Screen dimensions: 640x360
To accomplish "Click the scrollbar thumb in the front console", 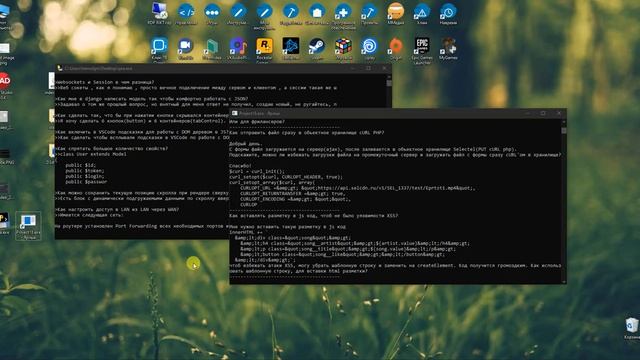I will [x=564, y=131].
